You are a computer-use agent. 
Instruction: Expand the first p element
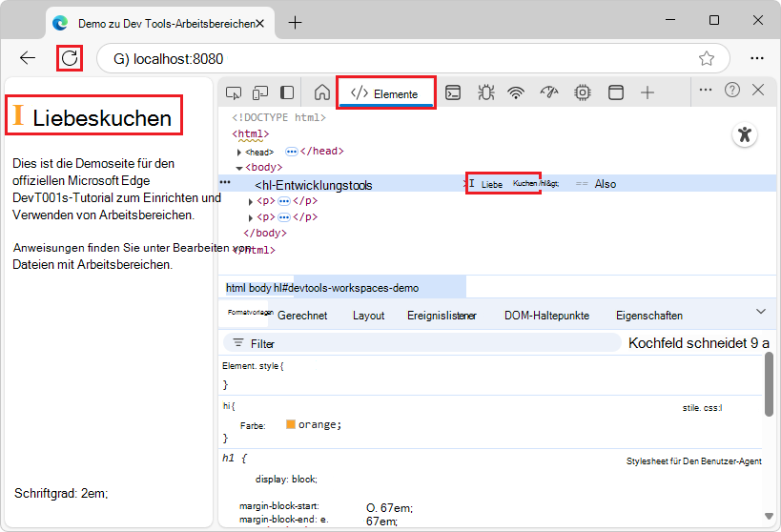click(251, 202)
